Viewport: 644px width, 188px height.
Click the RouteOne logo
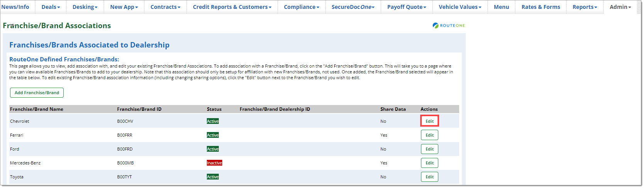point(449,25)
